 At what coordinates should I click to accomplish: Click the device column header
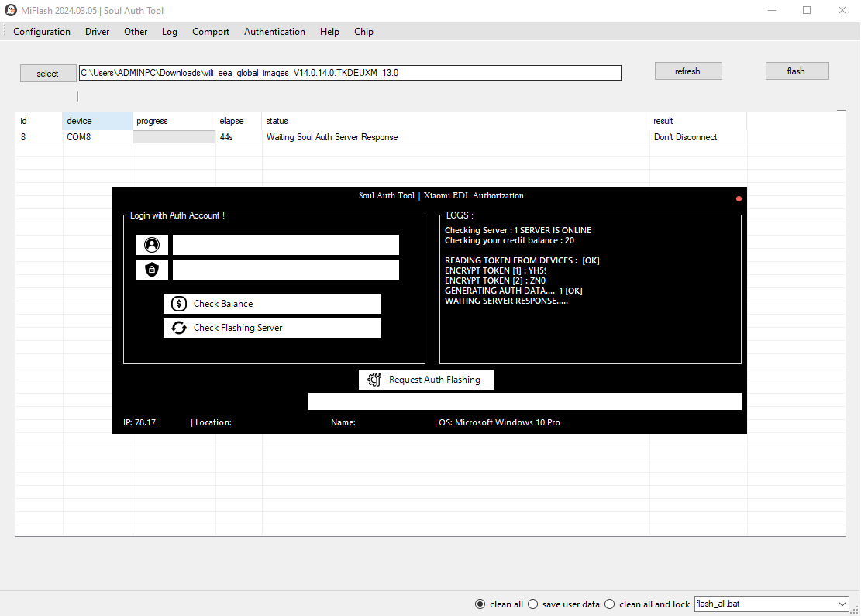click(x=97, y=121)
